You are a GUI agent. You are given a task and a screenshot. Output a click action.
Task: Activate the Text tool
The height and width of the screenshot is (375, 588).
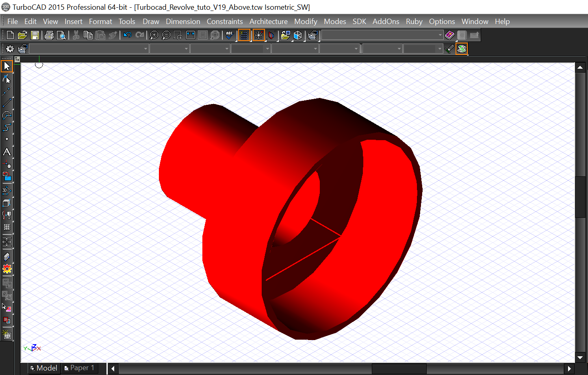pos(7,152)
